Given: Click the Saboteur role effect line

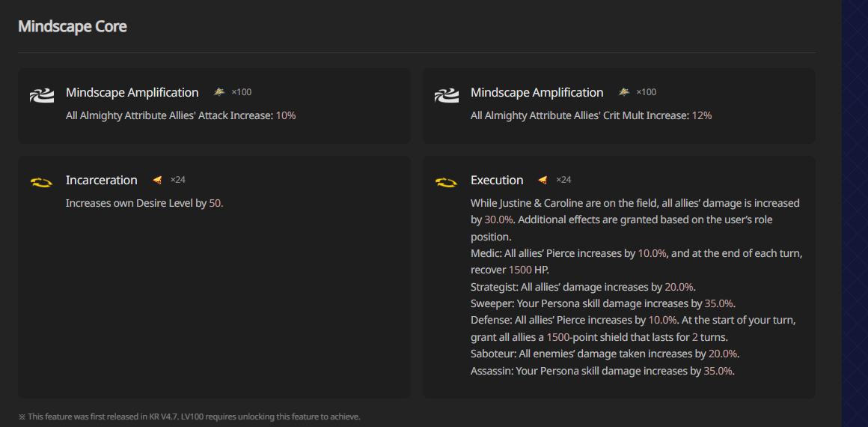Looking at the screenshot, I should coord(605,354).
